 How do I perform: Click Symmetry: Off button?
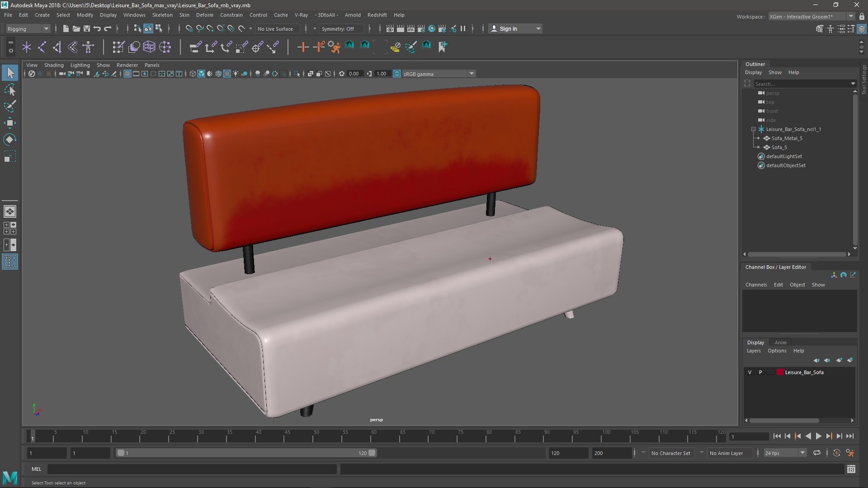click(x=341, y=28)
